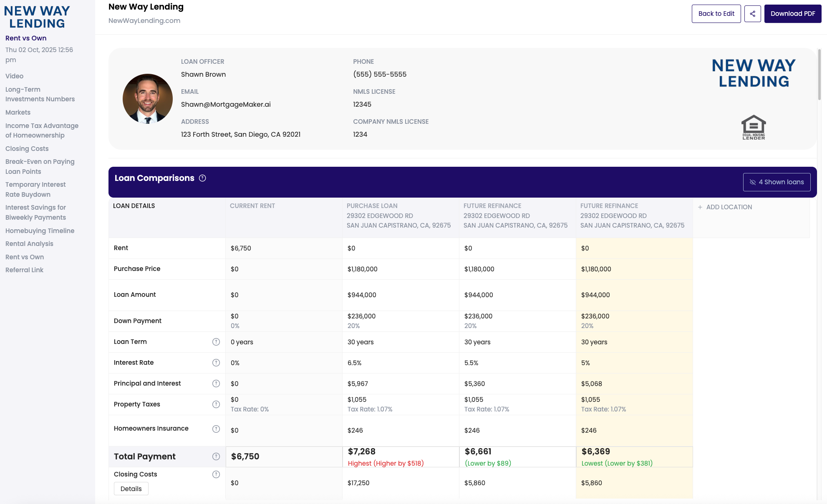
Task: Open Rental Analysis sidebar item
Action: [x=29, y=244]
